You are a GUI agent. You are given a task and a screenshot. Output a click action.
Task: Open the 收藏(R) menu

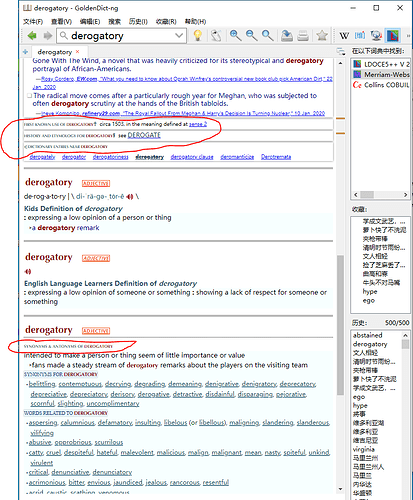[166, 21]
